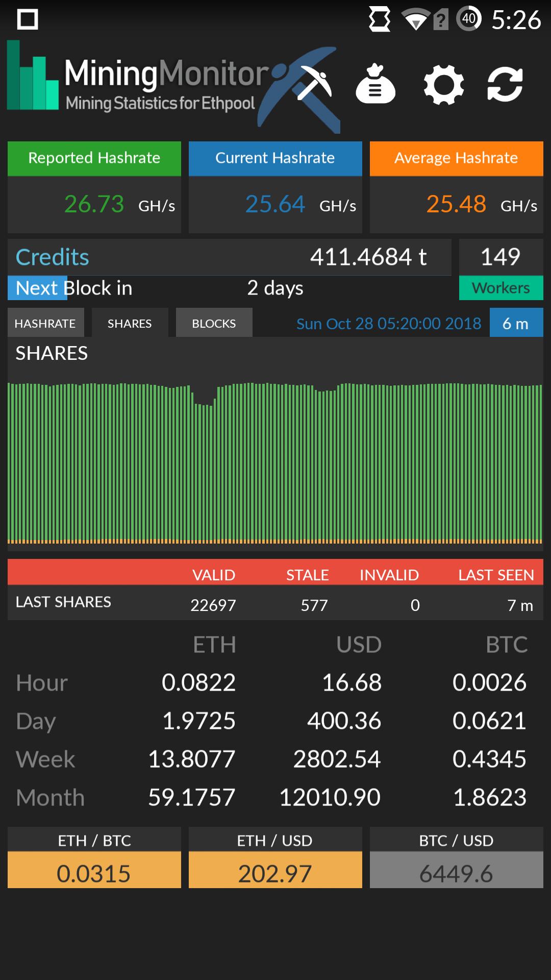551x980 pixels.
Task: Open the money bag payouts icon
Action: click(x=375, y=84)
